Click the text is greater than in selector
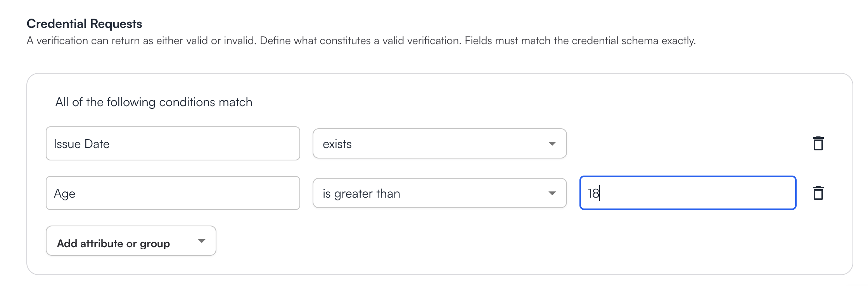The width and height of the screenshot is (868, 286). (361, 193)
